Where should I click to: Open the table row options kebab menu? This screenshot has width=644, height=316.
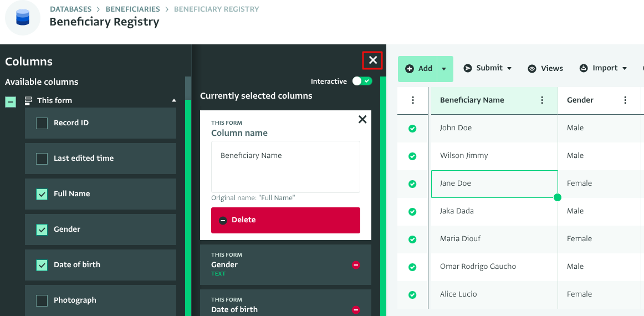click(413, 100)
